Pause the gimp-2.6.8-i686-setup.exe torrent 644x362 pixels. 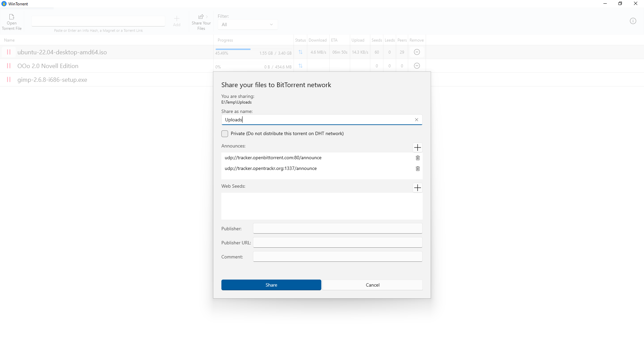tap(9, 79)
